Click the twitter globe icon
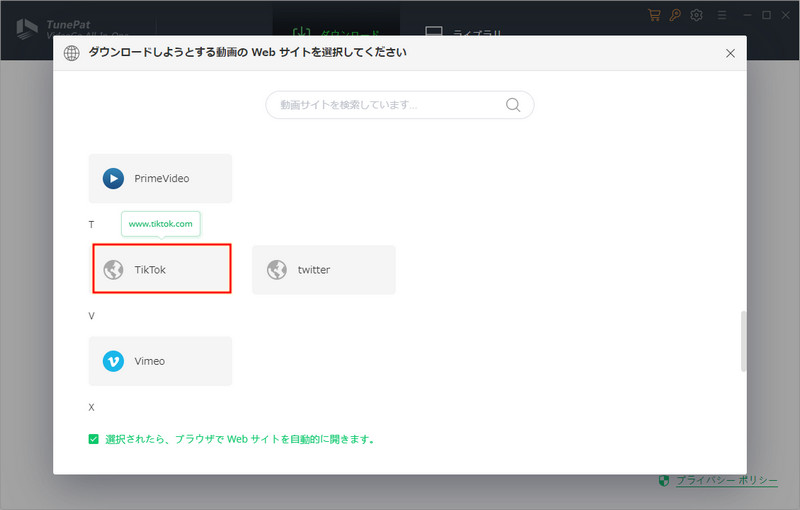This screenshot has height=510, width=800. pyautogui.click(x=277, y=270)
